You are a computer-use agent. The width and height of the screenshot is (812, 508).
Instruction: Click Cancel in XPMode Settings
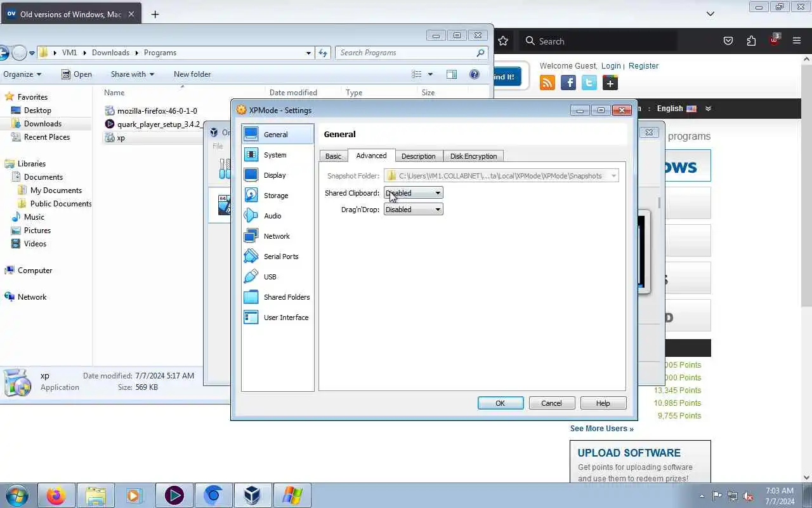click(x=551, y=403)
